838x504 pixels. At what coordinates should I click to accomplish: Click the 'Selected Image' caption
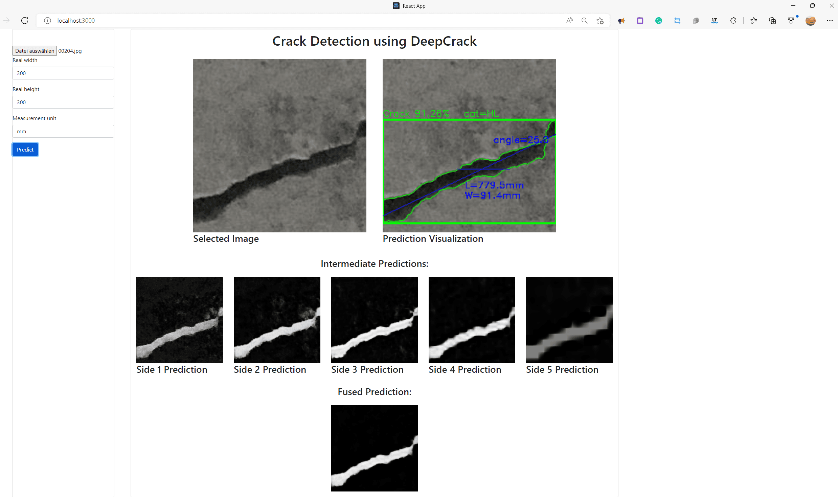[x=226, y=239]
